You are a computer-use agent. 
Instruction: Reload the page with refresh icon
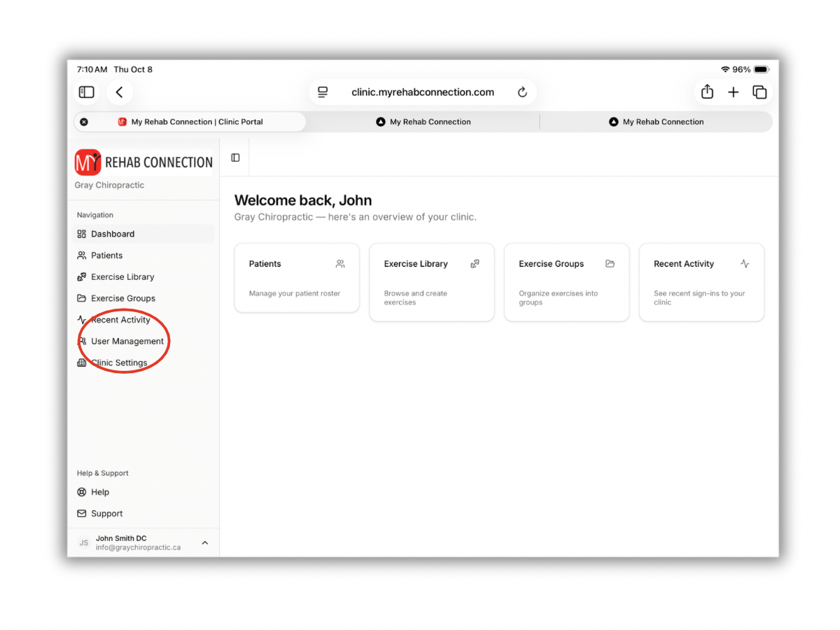[x=522, y=92]
